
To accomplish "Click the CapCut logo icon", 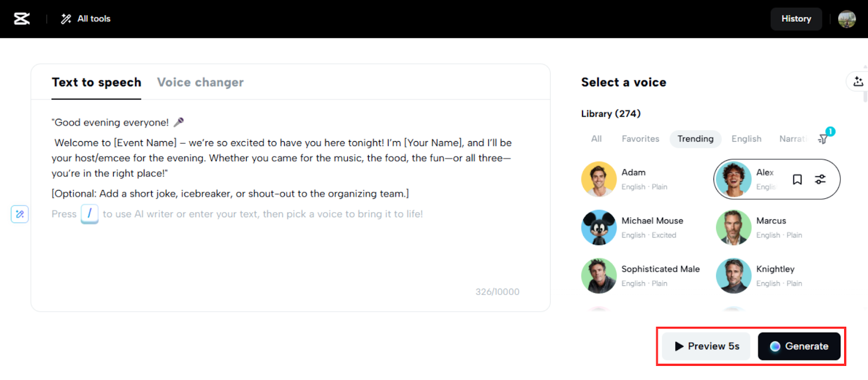I will coord(22,19).
